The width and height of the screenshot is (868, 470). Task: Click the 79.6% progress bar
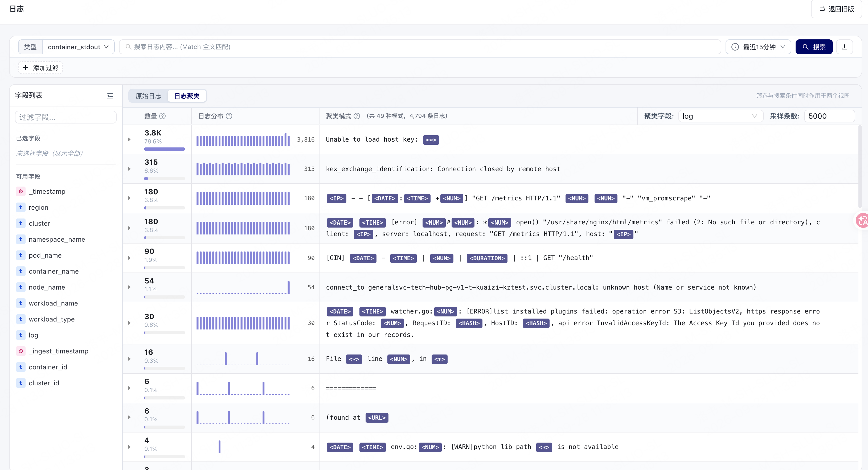pos(165,149)
